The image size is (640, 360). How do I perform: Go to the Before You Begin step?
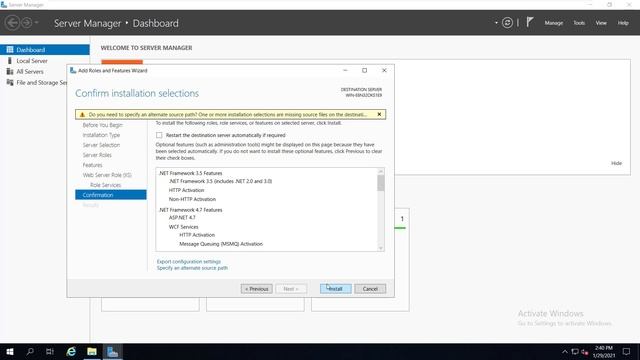tap(102, 125)
